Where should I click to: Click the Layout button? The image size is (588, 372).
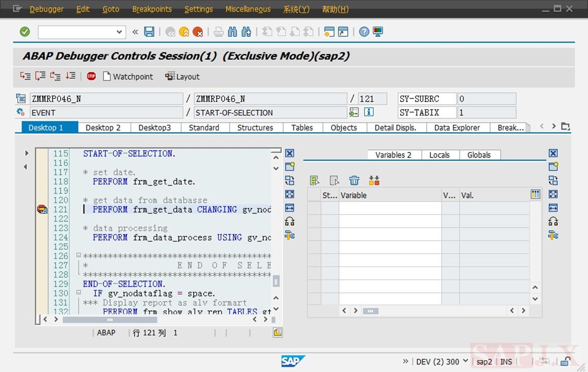182,76
